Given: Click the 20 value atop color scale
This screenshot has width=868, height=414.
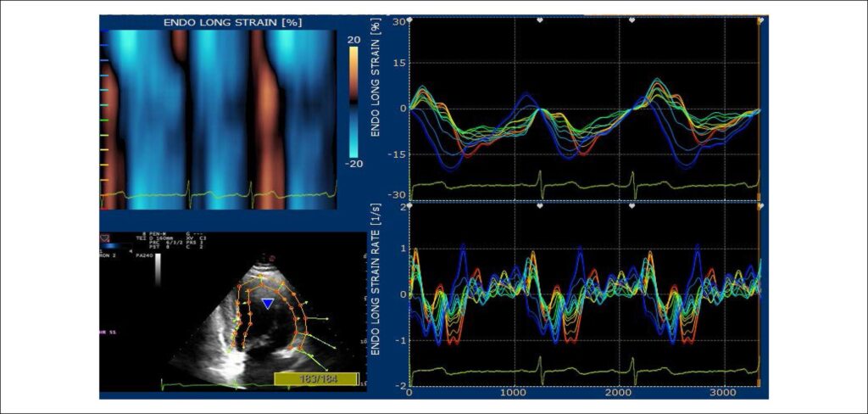Looking at the screenshot, I should pos(354,40).
